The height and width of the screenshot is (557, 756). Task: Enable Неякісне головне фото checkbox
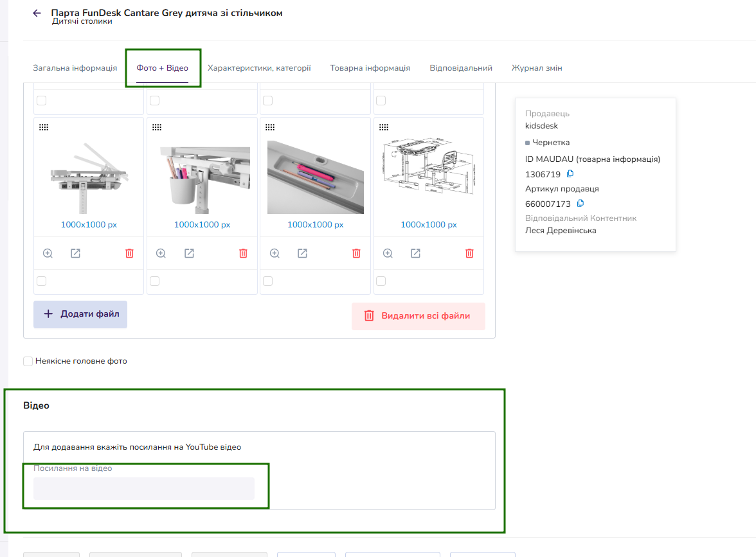(28, 361)
